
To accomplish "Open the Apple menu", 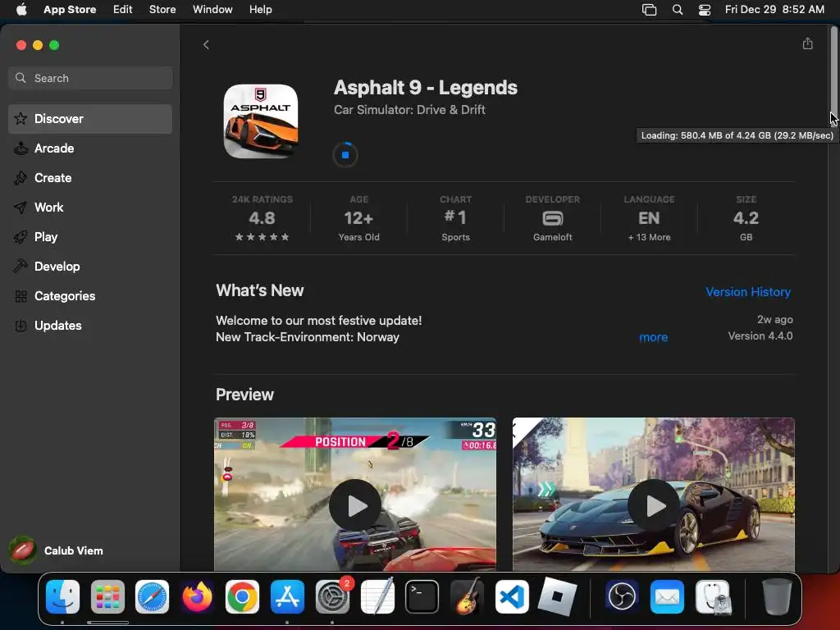I will point(21,10).
